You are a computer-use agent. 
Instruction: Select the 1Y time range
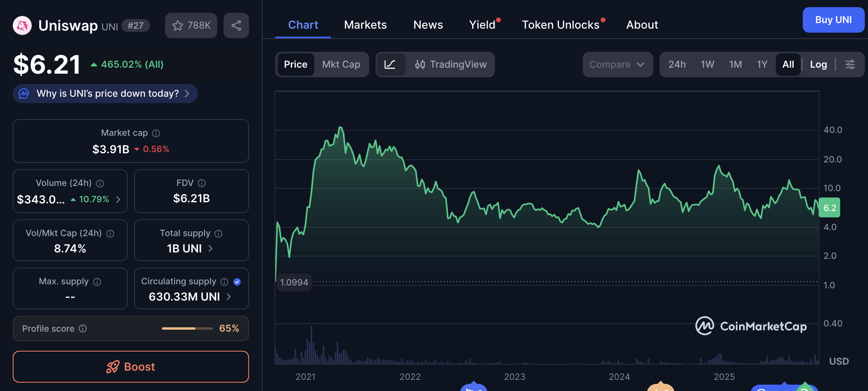tap(762, 64)
